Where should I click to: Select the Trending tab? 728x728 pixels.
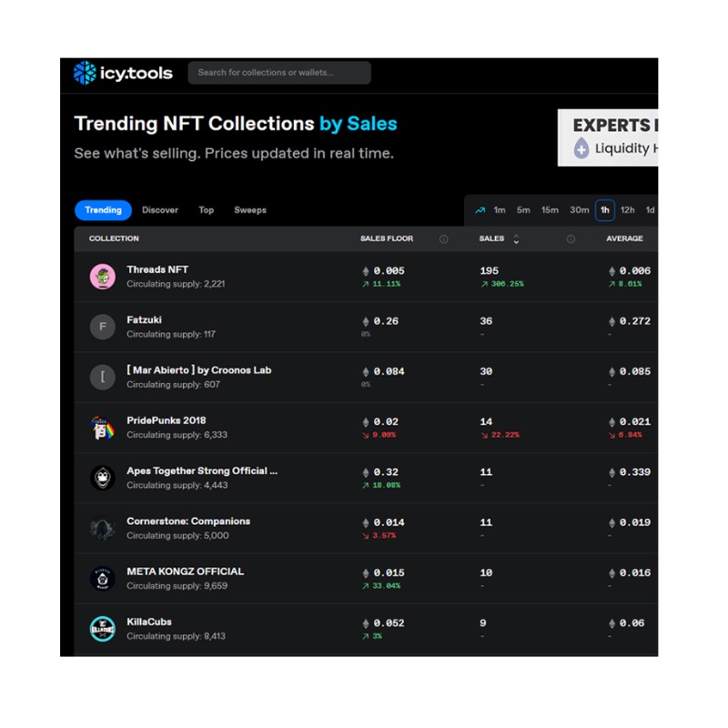coord(103,210)
